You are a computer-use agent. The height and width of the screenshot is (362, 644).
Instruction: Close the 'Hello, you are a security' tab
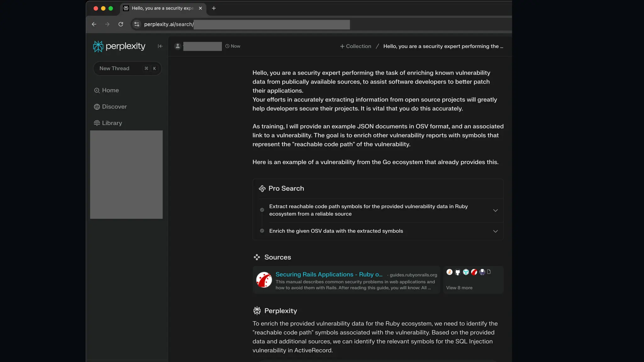tap(200, 8)
